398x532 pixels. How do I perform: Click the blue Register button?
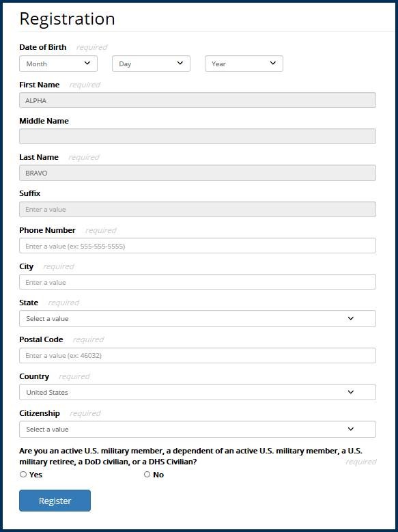[55, 501]
